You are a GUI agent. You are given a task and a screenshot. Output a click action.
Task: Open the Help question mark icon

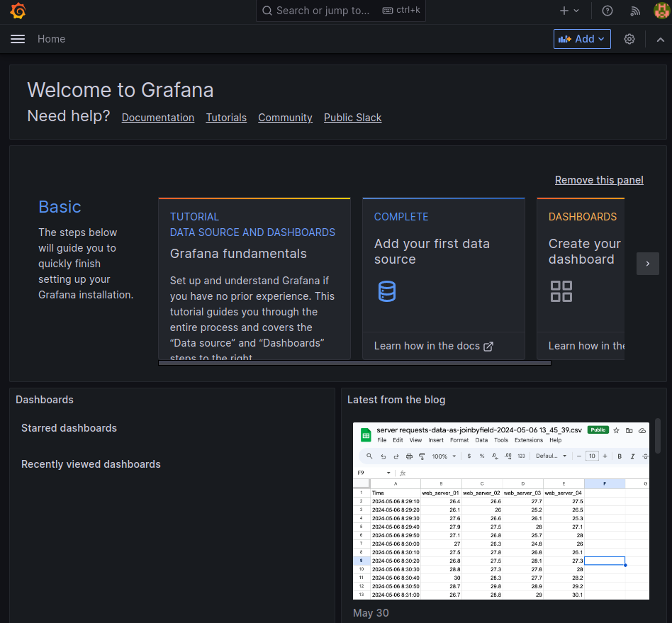pyautogui.click(x=607, y=11)
